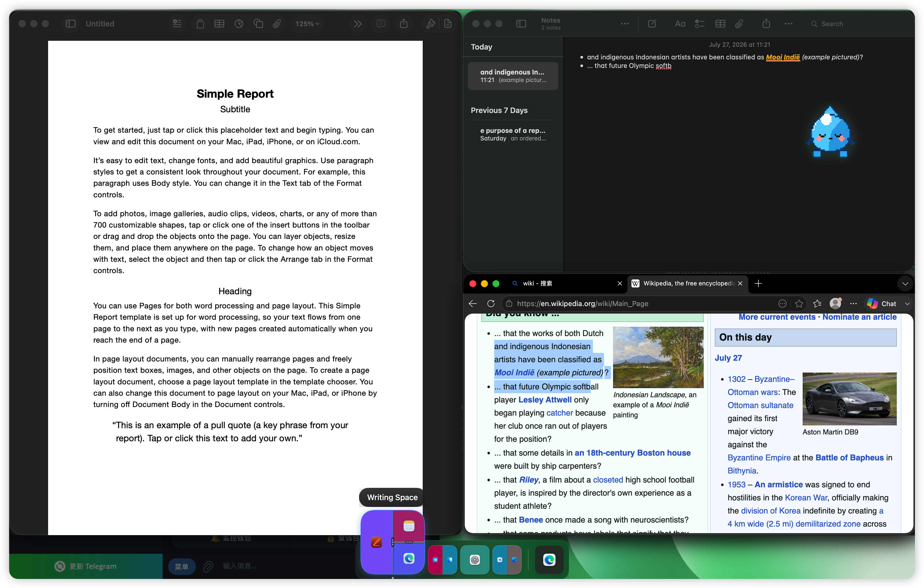Select the 'e purpose of a rep...' note
Viewport: 924px width, 588px height.
point(513,134)
